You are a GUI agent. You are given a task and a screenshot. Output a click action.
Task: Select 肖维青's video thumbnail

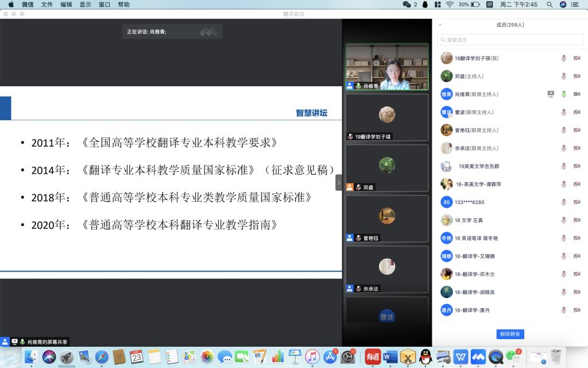pyautogui.click(x=386, y=67)
